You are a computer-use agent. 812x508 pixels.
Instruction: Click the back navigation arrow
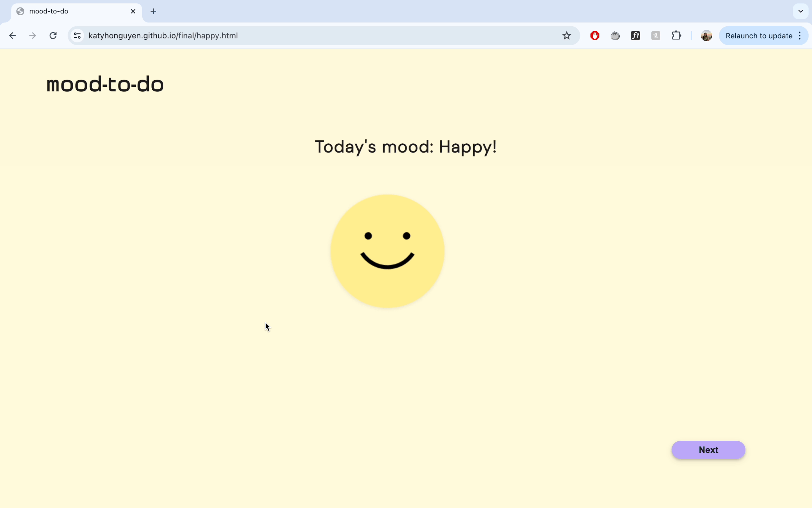point(12,36)
